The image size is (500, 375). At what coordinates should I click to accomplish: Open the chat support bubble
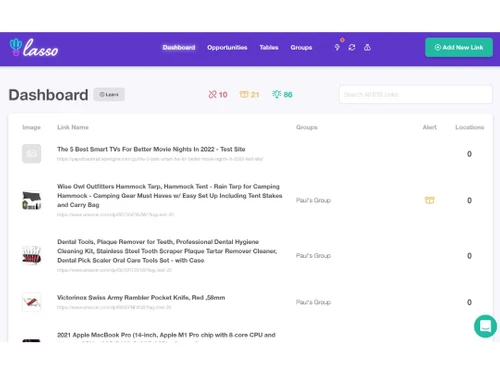485,326
